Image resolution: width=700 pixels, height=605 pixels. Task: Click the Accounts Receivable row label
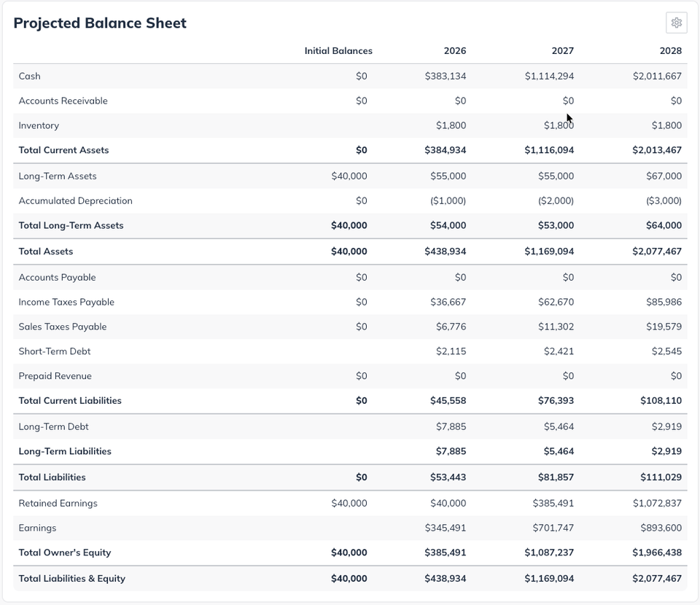63,101
